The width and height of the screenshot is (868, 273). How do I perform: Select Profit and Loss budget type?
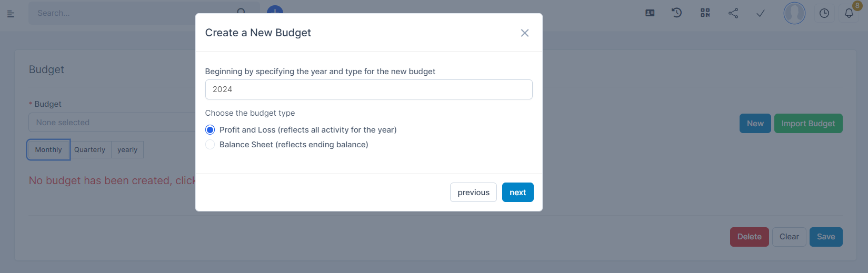coord(210,130)
